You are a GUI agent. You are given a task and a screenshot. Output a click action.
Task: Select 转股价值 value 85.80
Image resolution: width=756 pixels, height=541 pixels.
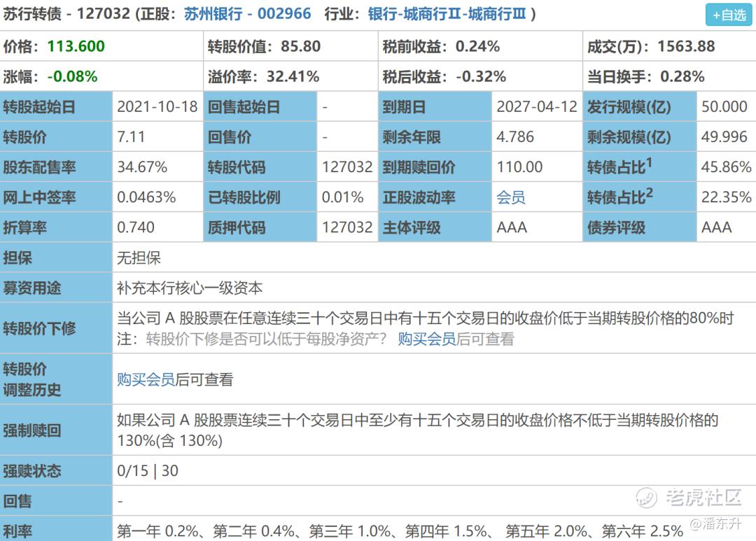click(x=301, y=46)
